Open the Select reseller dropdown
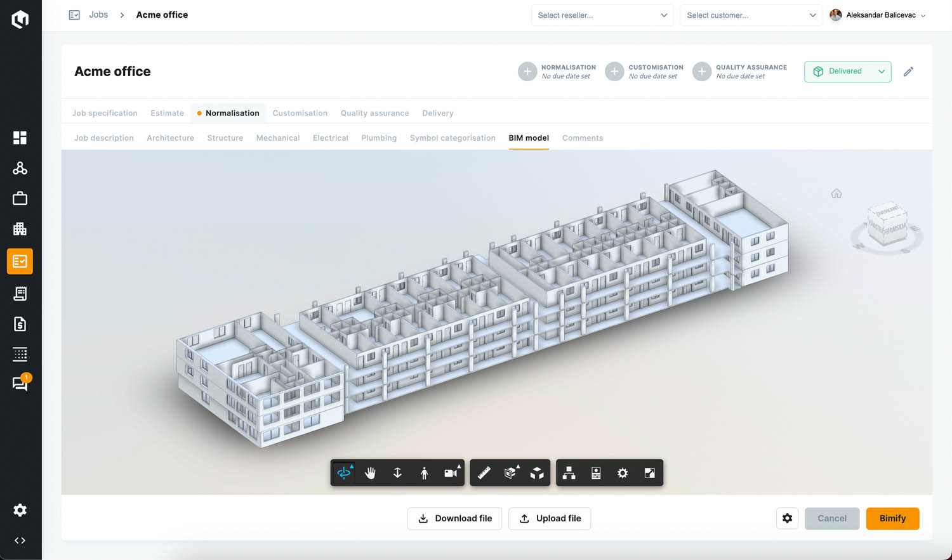 (602, 15)
